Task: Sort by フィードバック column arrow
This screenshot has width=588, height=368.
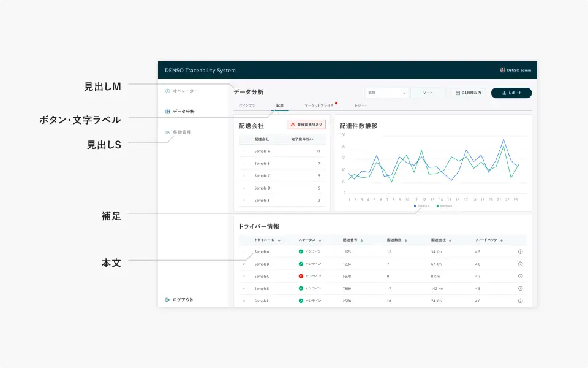Action: 503,240
